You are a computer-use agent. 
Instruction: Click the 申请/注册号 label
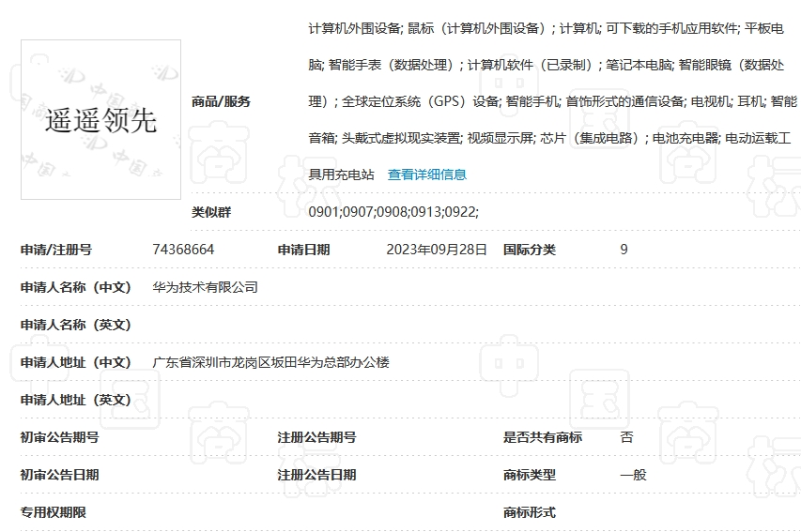click(x=56, y=250)
